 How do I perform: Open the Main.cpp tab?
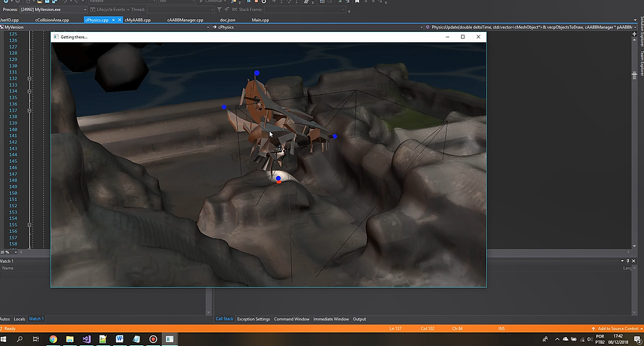point(261,19)
